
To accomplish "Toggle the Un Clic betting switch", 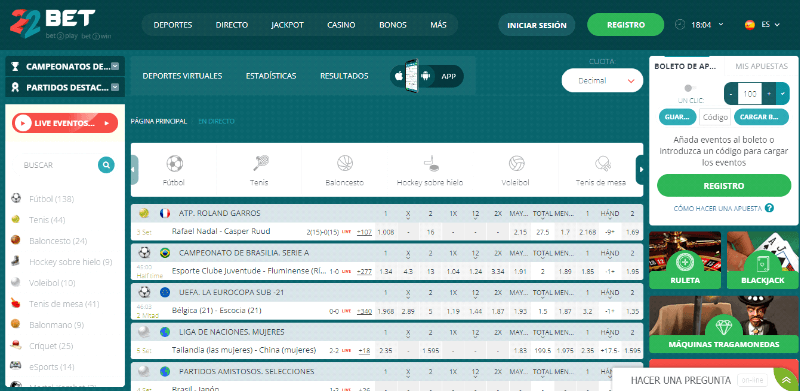I will click(690, 88).
